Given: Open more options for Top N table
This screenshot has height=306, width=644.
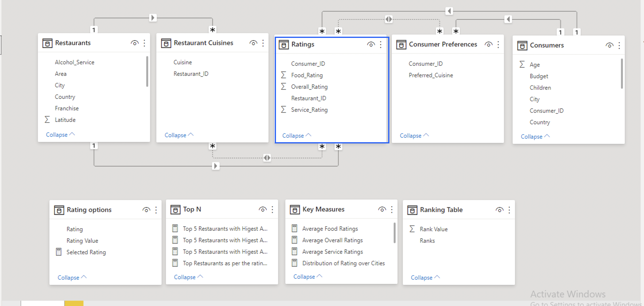Looking at the screenshot, I should coord(273,210).
